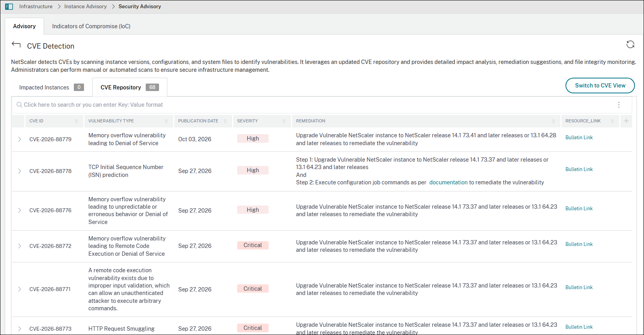Screen dimensions: 644x335
Task: Expand row CVE-2026-88772
Action: [x=19, y=246]
